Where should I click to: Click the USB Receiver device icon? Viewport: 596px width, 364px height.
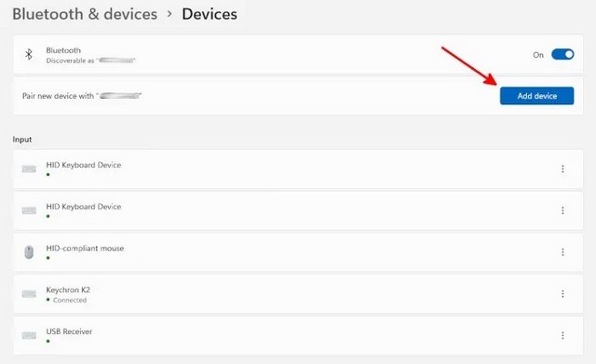click(29, 335)
